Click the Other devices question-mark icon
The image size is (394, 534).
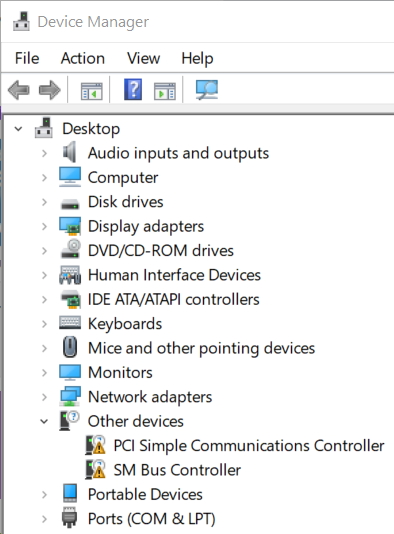tap(69, 421)
